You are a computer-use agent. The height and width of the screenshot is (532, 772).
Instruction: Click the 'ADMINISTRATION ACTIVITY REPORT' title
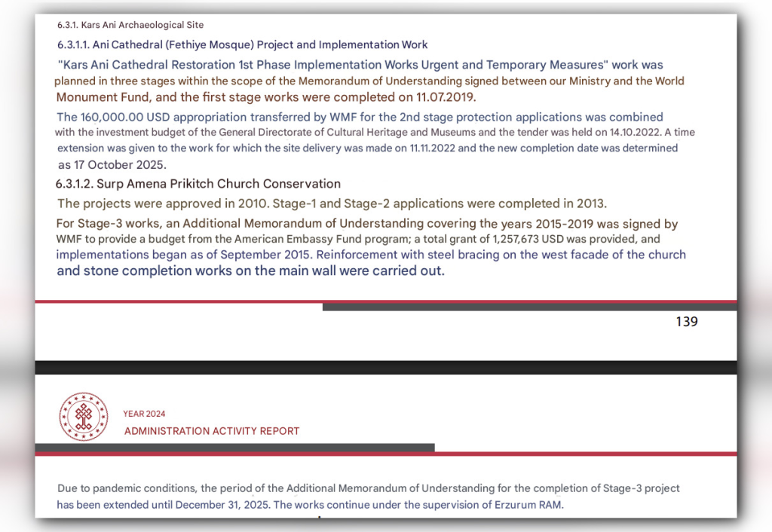point(212,431)
